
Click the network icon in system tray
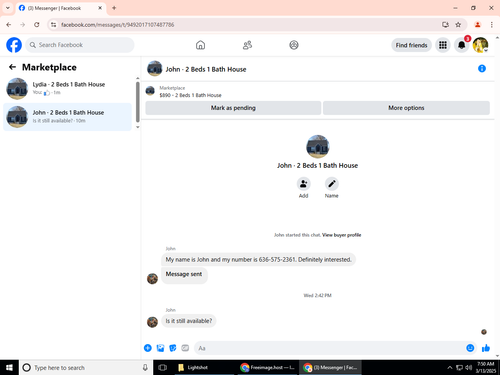pos(459,367)
